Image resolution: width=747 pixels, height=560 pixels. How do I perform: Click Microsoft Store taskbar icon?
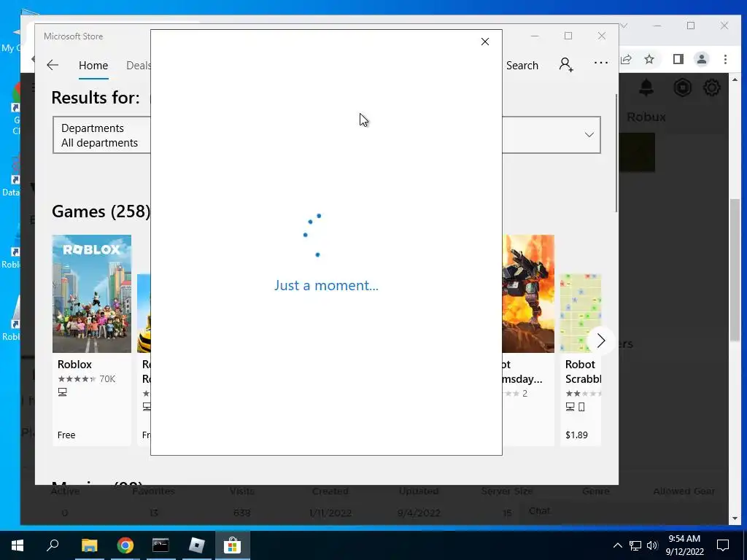click(232, 545)
